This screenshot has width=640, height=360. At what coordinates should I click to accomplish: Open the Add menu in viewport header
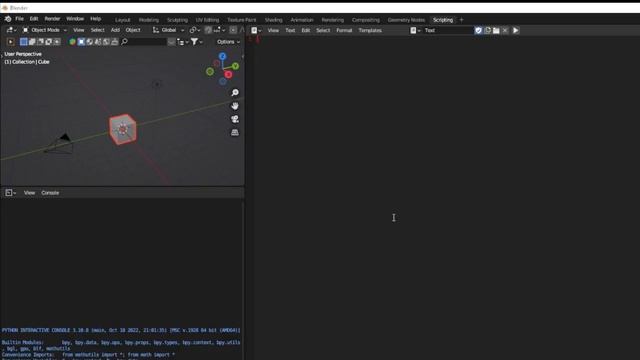click(115, 30)
